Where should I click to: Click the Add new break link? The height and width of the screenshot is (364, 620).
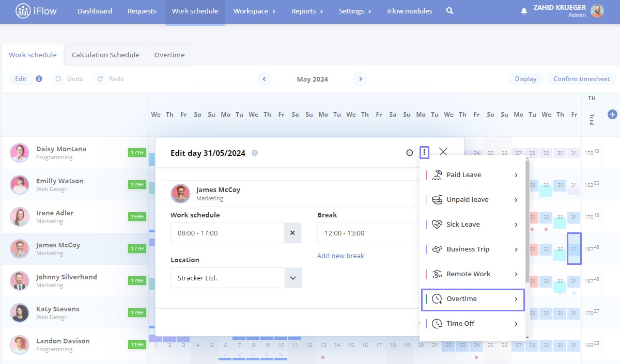click(x=340, y=256)
